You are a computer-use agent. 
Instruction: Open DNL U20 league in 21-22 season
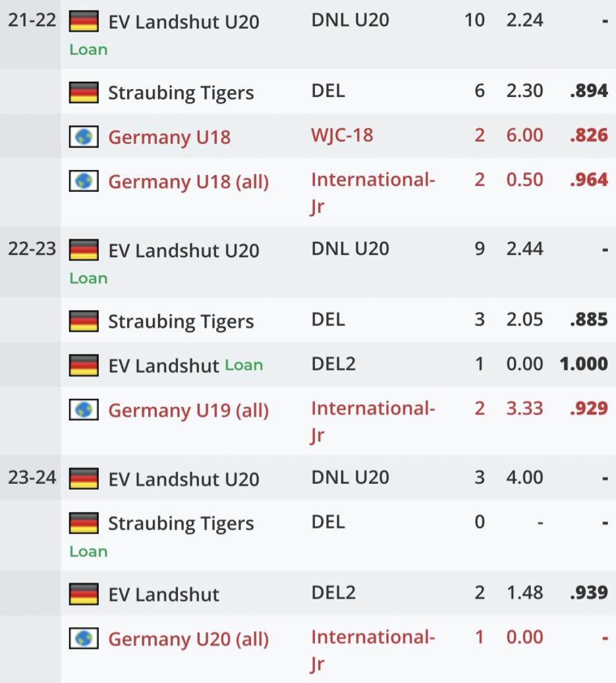click(x=350, y=20)
